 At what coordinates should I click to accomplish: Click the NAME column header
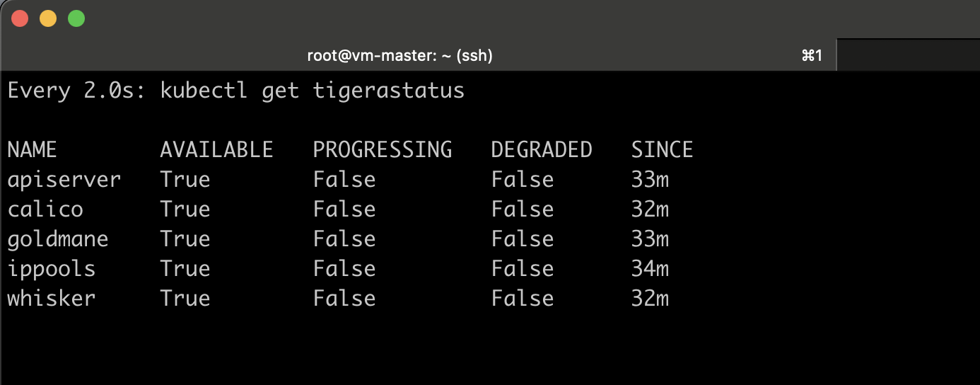click(32, 149)
